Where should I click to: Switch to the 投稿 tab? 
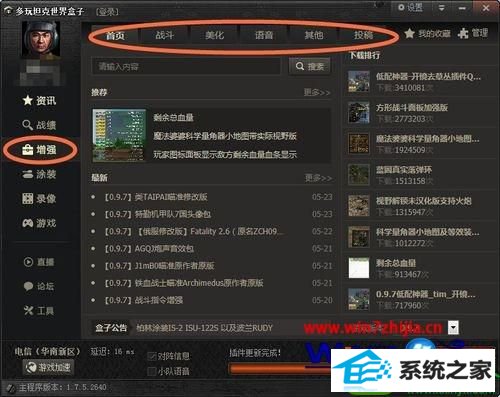coord(363,35)
